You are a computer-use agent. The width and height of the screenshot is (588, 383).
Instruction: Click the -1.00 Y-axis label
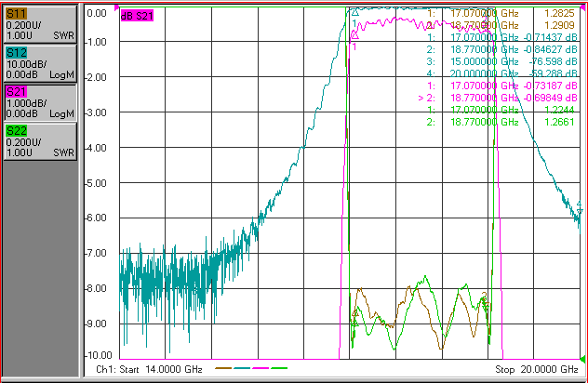tap(96, 42)
